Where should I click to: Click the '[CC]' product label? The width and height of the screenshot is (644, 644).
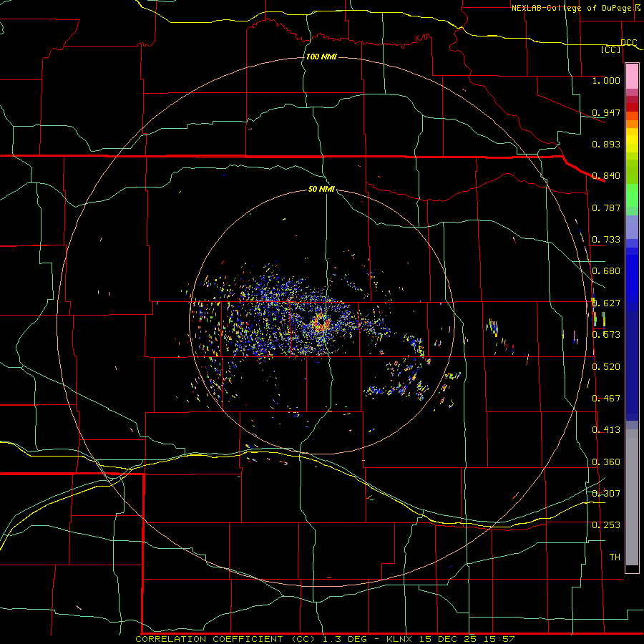(x=611, y=49)
